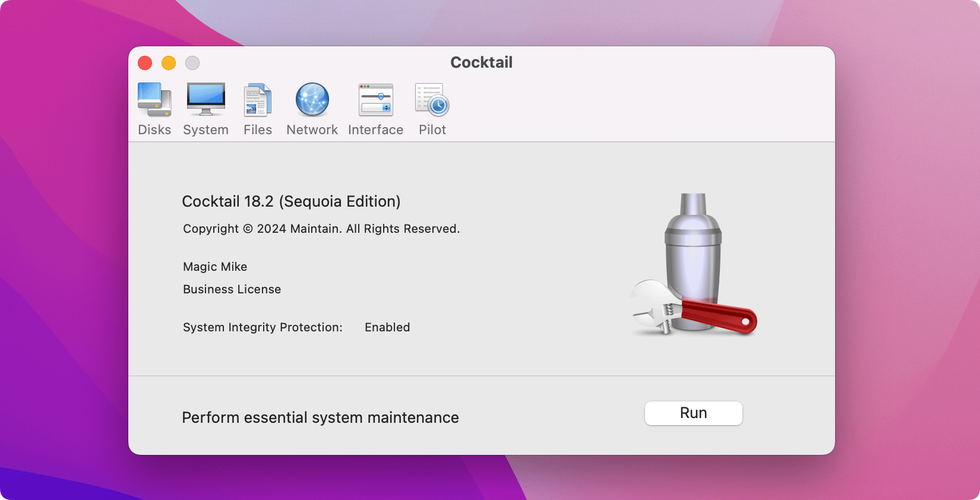
Task: Click the Magic Mike licensee name
Action: 215,267
